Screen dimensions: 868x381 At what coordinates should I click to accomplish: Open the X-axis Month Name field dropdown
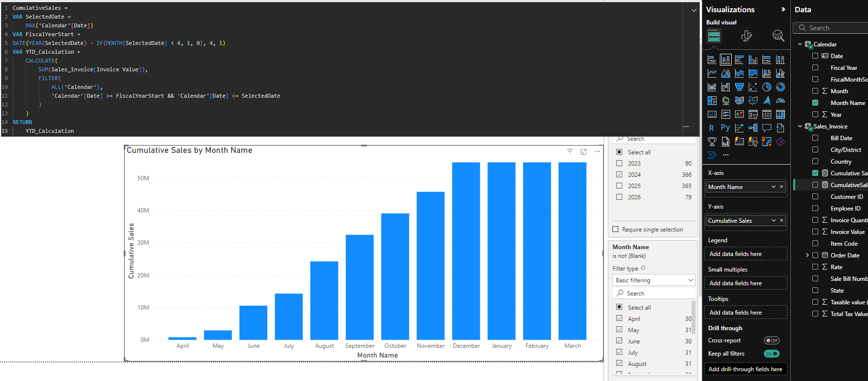(x=774, y=187)
